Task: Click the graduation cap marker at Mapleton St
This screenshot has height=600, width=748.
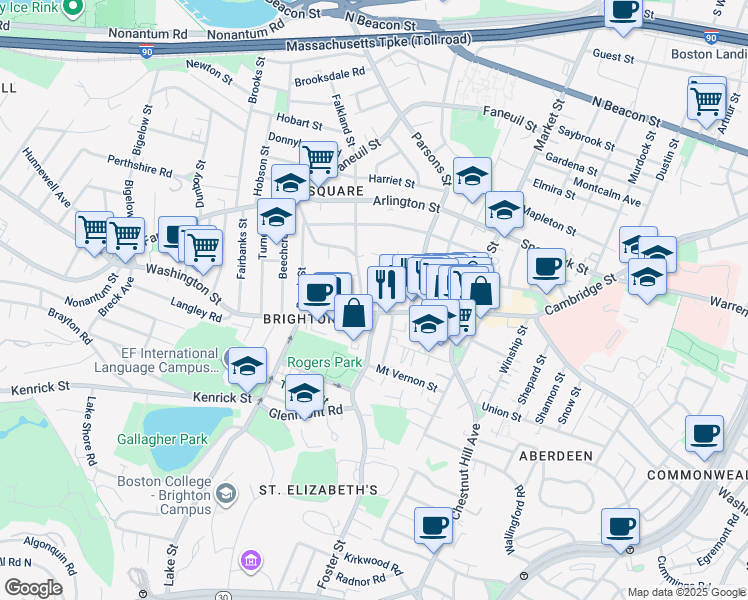Action: [x=504, y=211]
